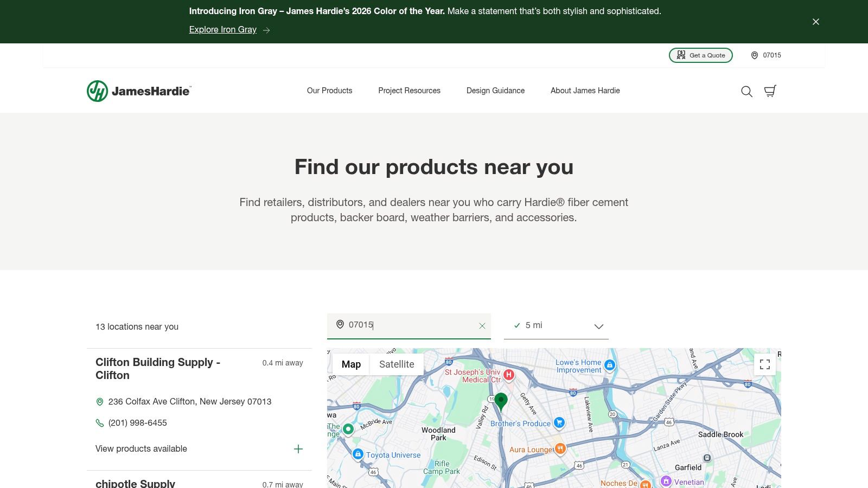Open the shopping cart icon
The width and height of the screenshot is (868, 488).
(770, 91)
